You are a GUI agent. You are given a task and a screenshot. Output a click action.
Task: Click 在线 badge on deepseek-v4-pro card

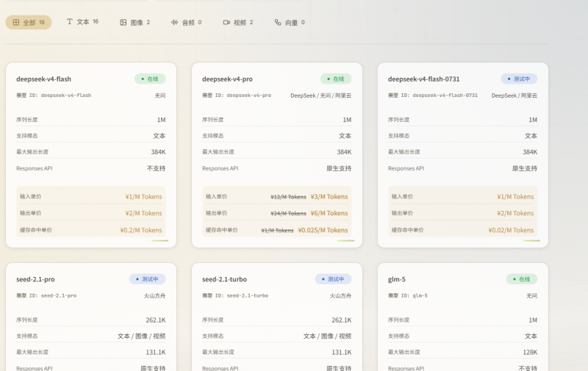(x=336, y=79)
